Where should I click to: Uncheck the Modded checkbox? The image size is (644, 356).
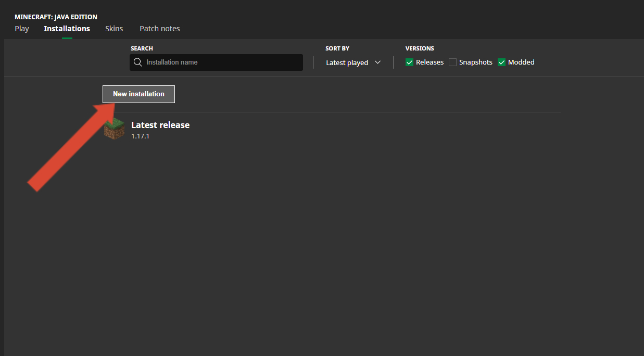502,62
